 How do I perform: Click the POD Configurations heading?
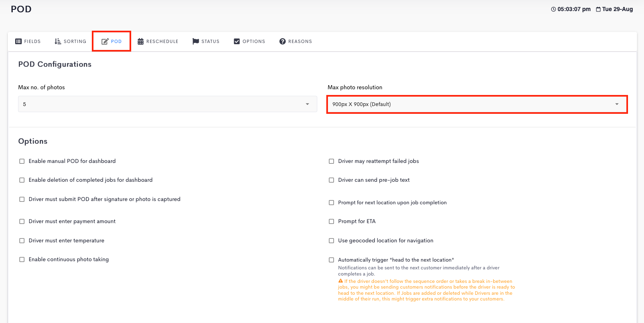55,64
